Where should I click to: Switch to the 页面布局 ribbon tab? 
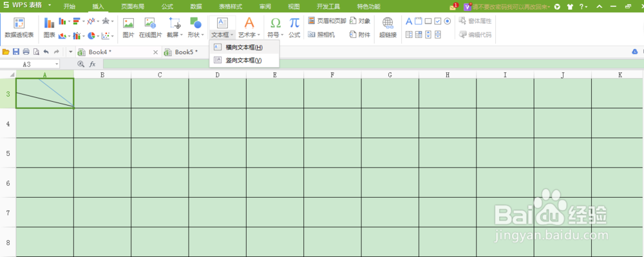coord(133,6)
